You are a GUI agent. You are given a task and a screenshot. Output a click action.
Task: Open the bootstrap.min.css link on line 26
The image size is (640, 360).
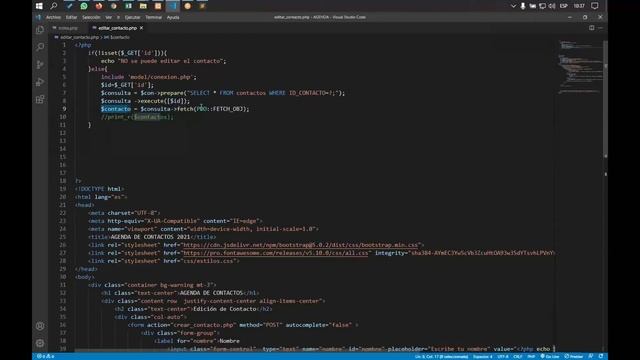pos(301,245)
